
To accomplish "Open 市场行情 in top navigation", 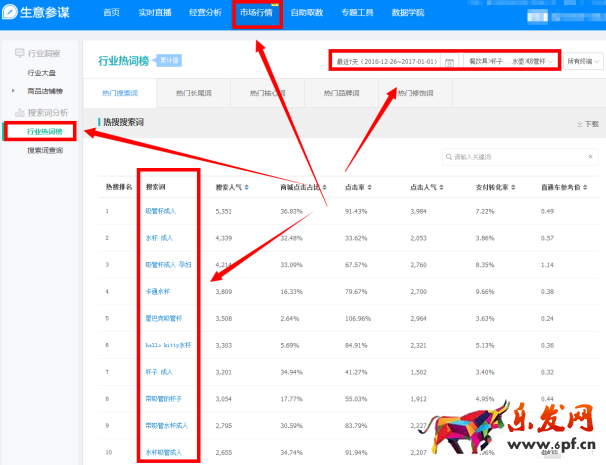I will tap(255, 13).
